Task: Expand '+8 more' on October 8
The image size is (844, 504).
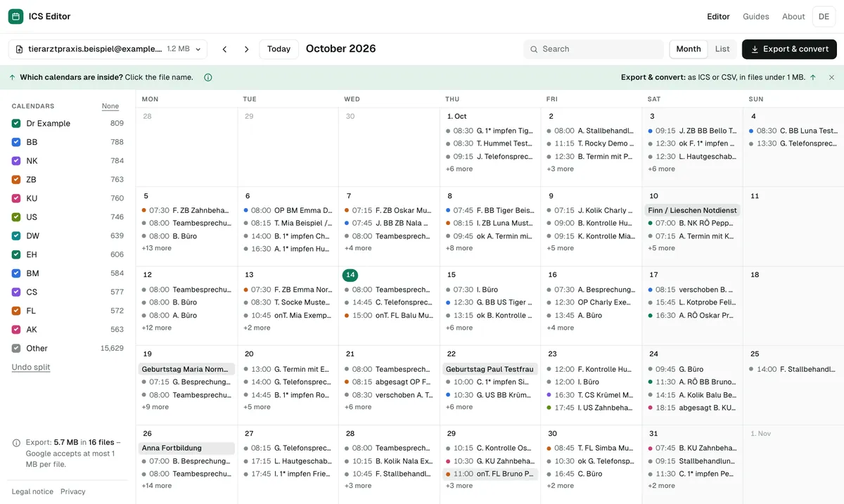Action: 459,248
